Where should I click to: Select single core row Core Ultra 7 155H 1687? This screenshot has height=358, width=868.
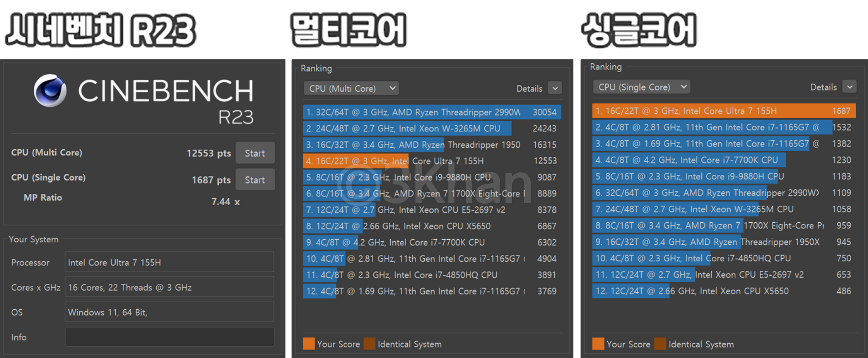724,111
